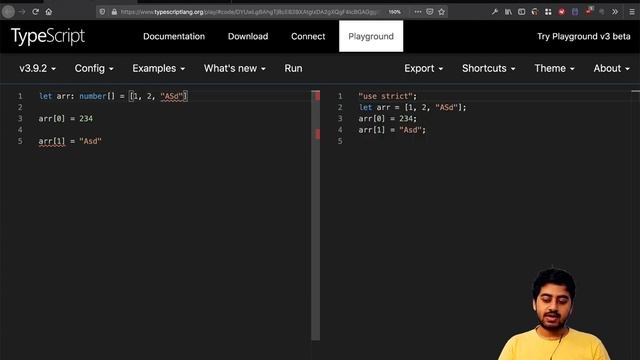Open the Connect nav link

click(308, 36)
